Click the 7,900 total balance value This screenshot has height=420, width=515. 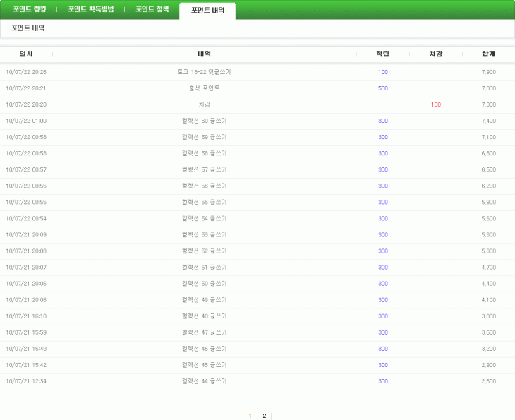488,72
